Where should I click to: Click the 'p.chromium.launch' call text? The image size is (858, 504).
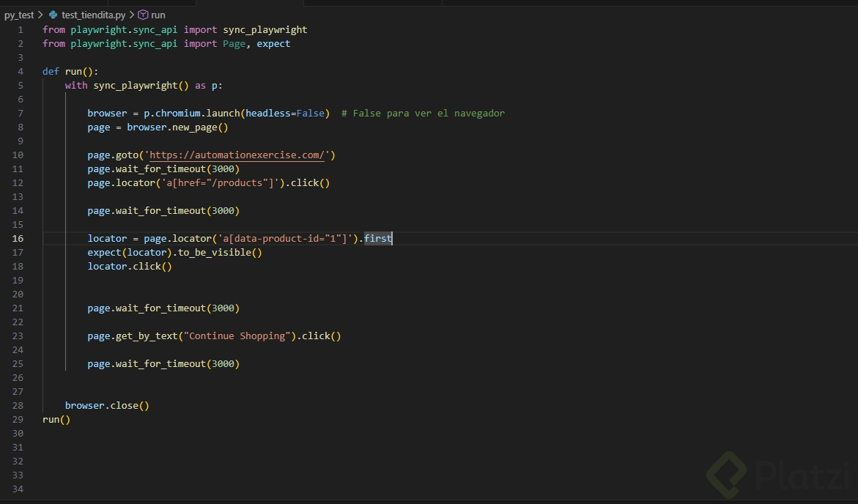pyautogui.click(x=192, y=114)
